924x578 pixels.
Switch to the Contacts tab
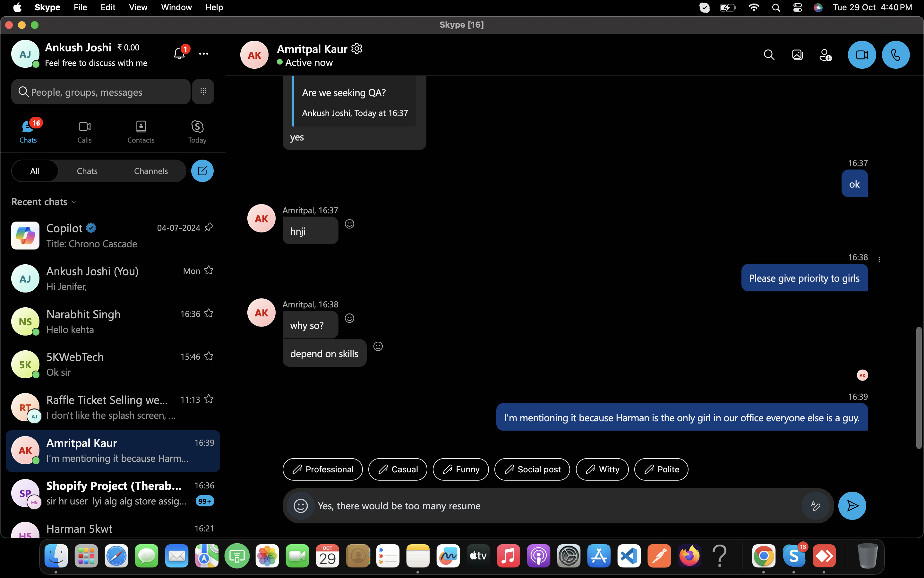coord(141,132)
